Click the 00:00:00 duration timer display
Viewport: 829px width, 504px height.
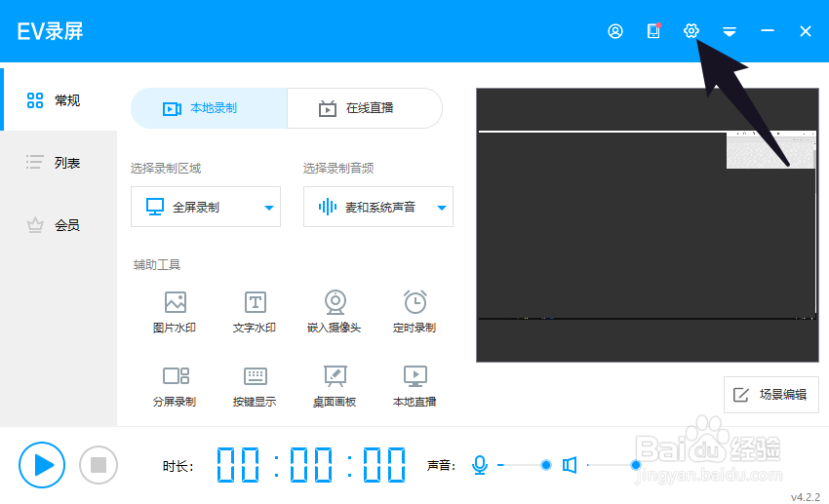[x=311, y=465]
